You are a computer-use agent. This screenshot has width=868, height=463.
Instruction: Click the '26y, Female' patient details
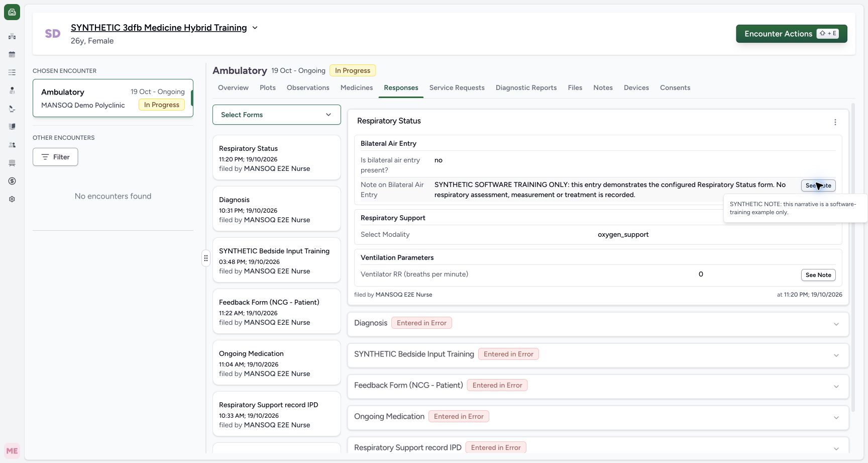[92, 41]
